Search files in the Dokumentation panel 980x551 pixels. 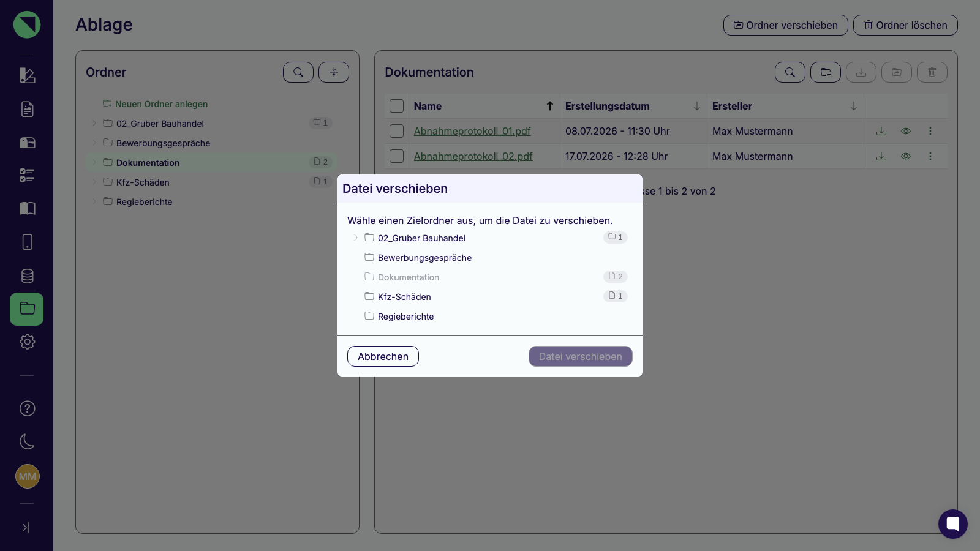tap(790, 72)
